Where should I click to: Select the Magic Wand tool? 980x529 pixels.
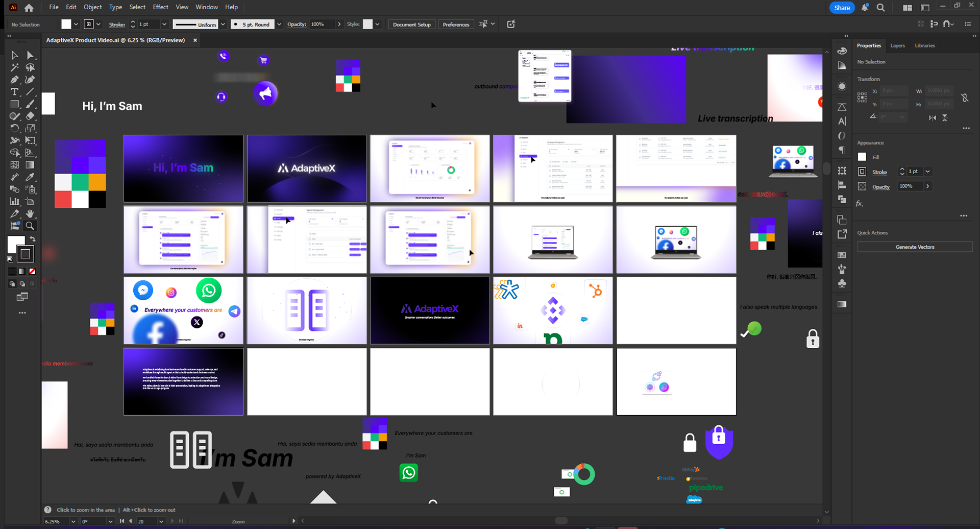tap(14, 67)
